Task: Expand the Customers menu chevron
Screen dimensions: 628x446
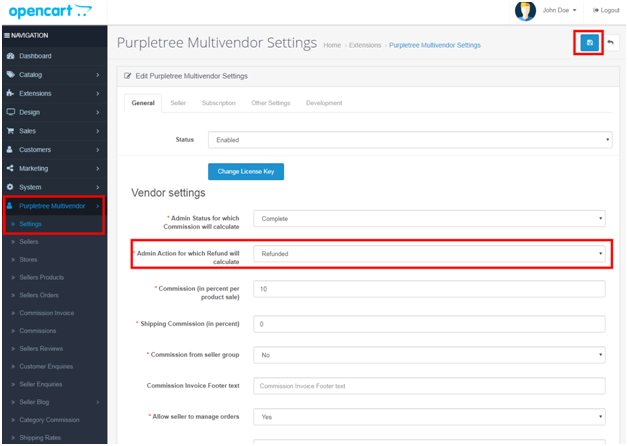Action: (x=98, y=150)
